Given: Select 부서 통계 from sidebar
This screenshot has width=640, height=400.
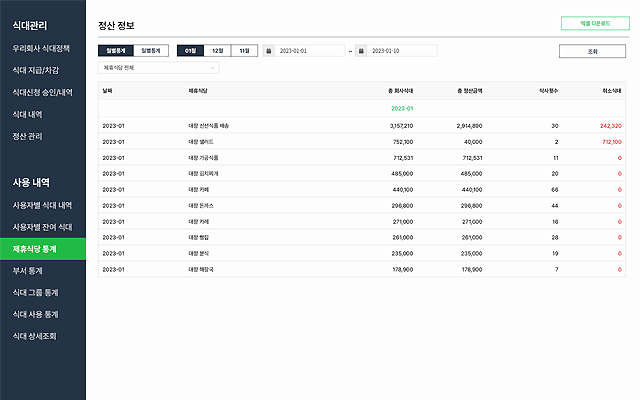Looking at the screenshot, I should pyautogui.click(x=30, y=270).
